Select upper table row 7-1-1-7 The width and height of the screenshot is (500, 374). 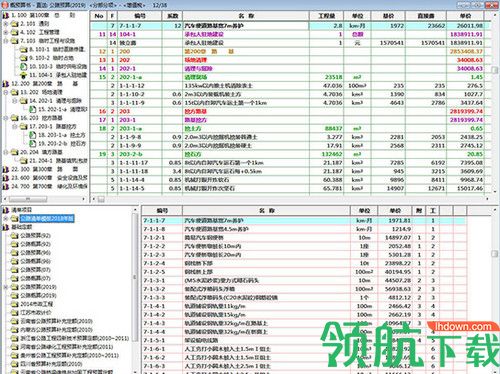[x=290, y=26]
